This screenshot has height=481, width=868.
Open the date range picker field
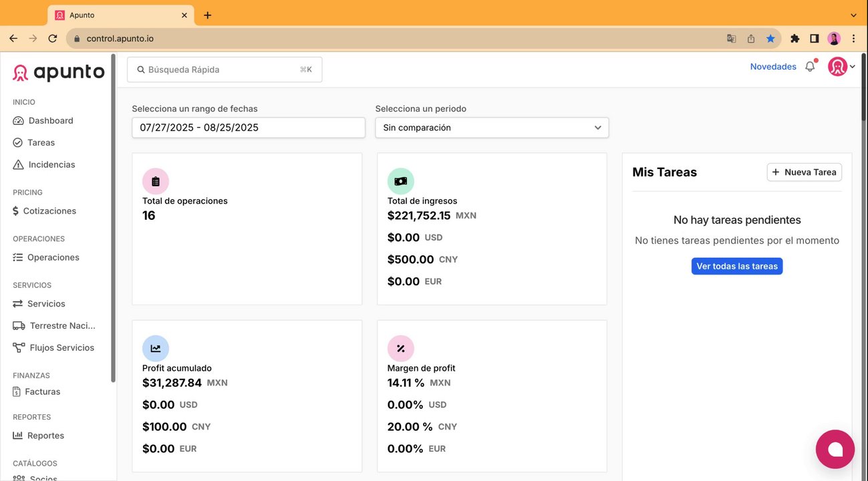click(249, 128)
